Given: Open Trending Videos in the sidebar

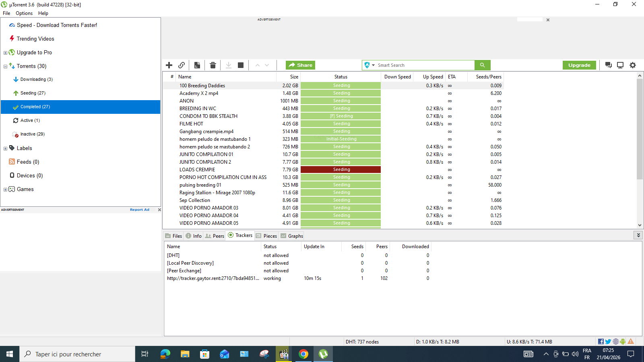Looking at the screenshot, I should click(35, 39).
